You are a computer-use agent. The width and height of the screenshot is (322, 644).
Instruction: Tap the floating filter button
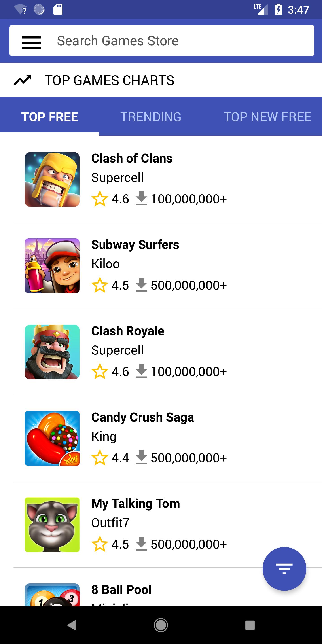click(284, 568)
